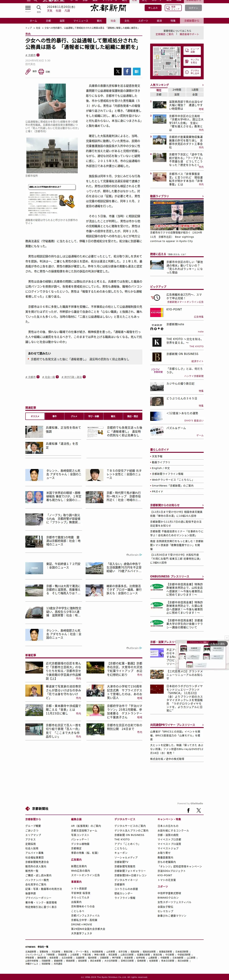Click the ログイン button
Screen dimensions: 229x980
(193, 8)
